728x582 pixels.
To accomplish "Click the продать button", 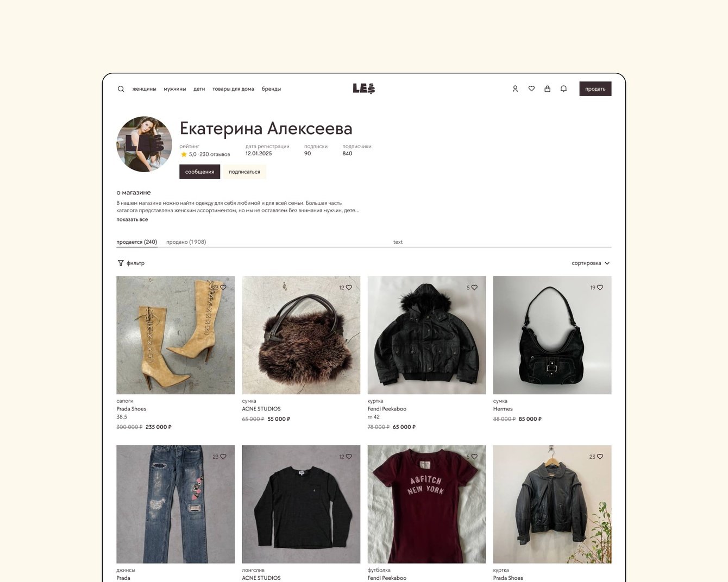I will tap(595, 89).
